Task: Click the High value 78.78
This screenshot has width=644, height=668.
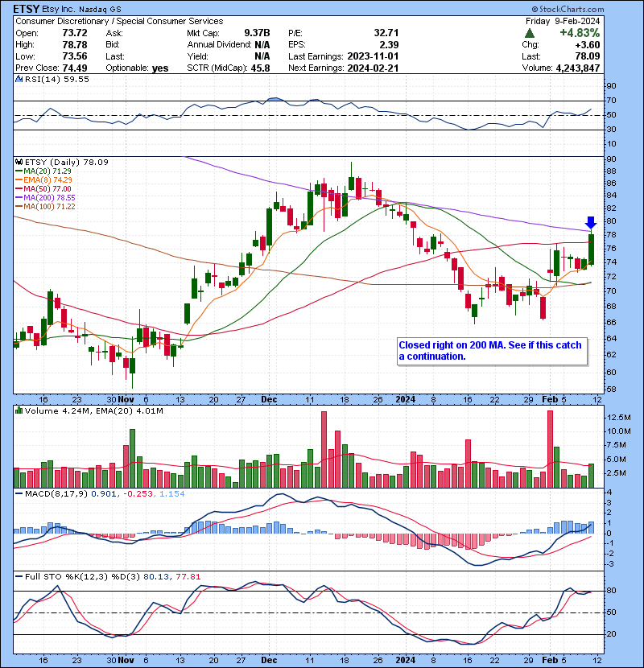Action: click(x=75, y=45)
